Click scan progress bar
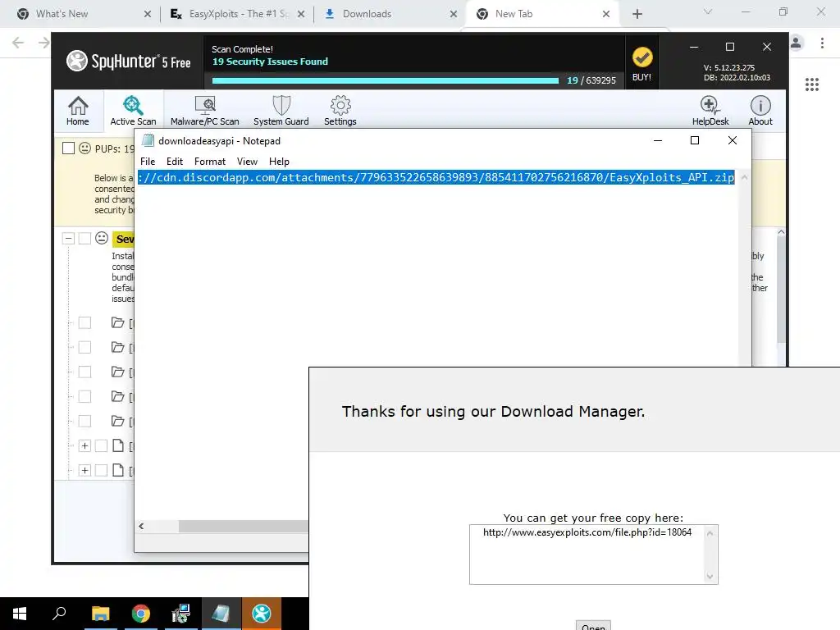This screenshot has width=840, height=630. click(386, 81)
